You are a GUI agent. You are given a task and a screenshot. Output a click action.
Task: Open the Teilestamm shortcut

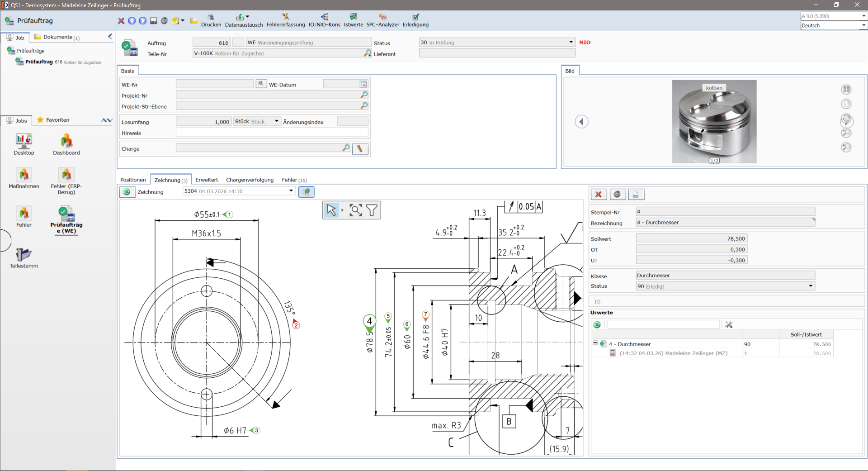coord(24,258)
